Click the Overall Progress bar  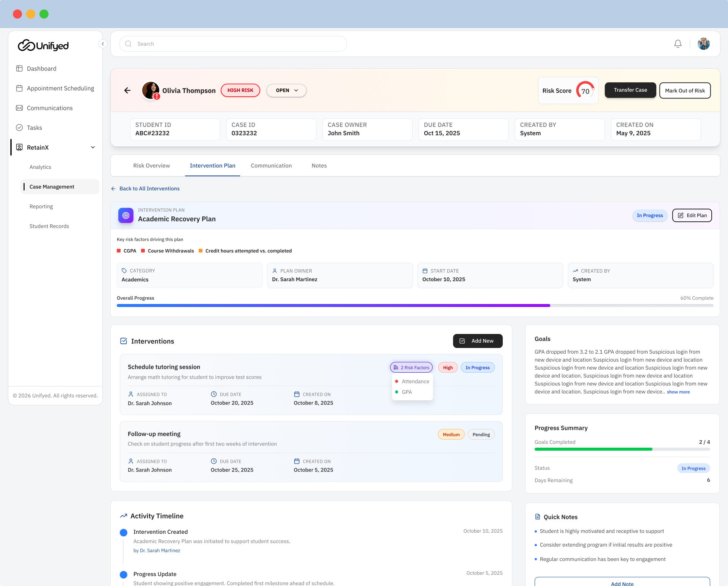(415, 306)
